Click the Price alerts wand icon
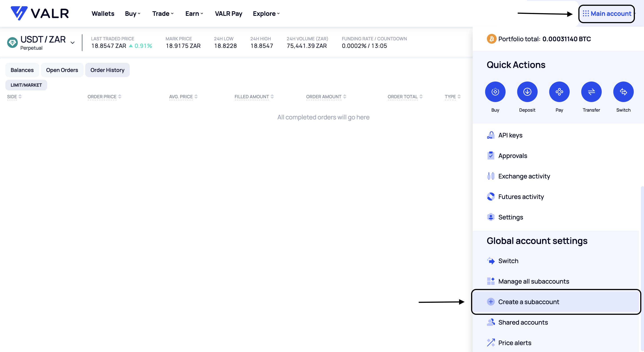This screenshot has width=644, height=352. [490, 342]
